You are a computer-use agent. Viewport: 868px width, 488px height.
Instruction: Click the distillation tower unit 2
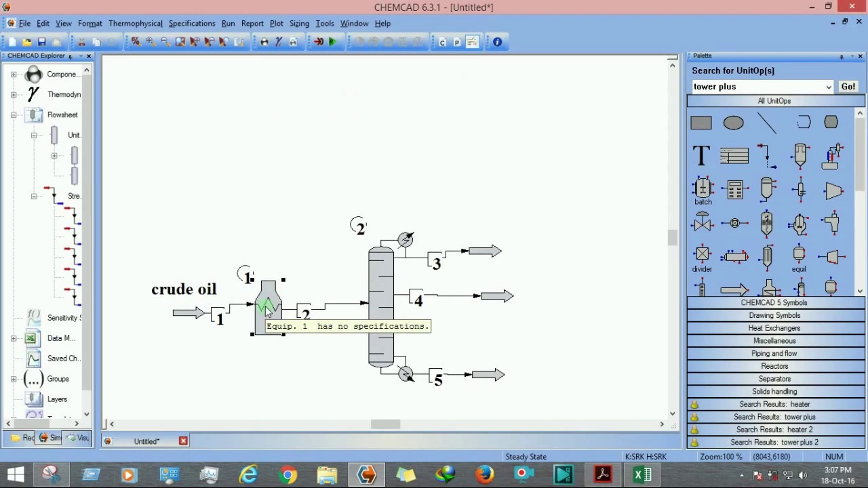coord(381,307)
